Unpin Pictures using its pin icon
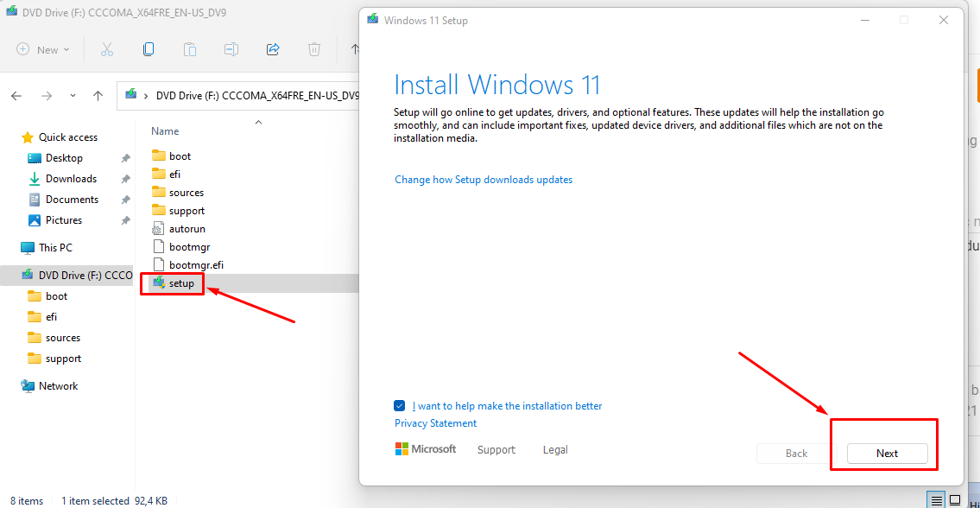 (125, 220)
